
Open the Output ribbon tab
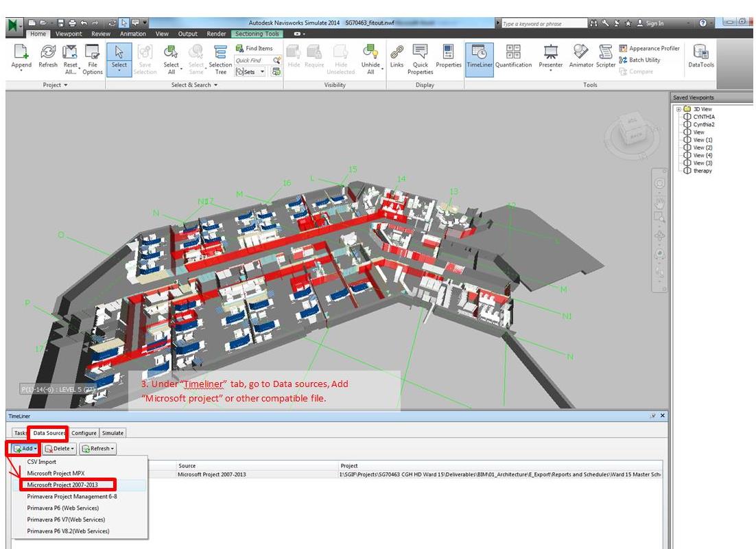pyautogui.click(x=187, y=34)
